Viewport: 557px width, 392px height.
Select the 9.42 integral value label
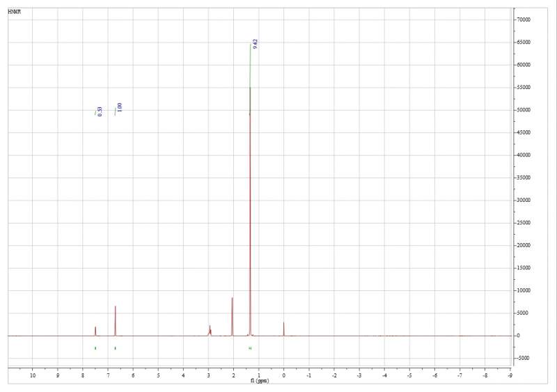pyautogui.click(x=255, y=44)
